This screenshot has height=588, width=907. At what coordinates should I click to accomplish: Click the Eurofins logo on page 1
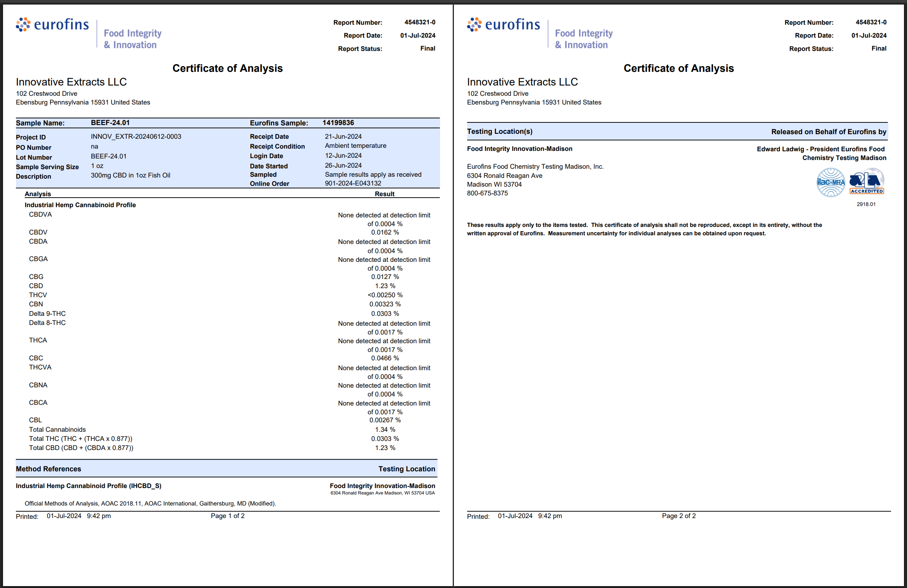[52, 24]
